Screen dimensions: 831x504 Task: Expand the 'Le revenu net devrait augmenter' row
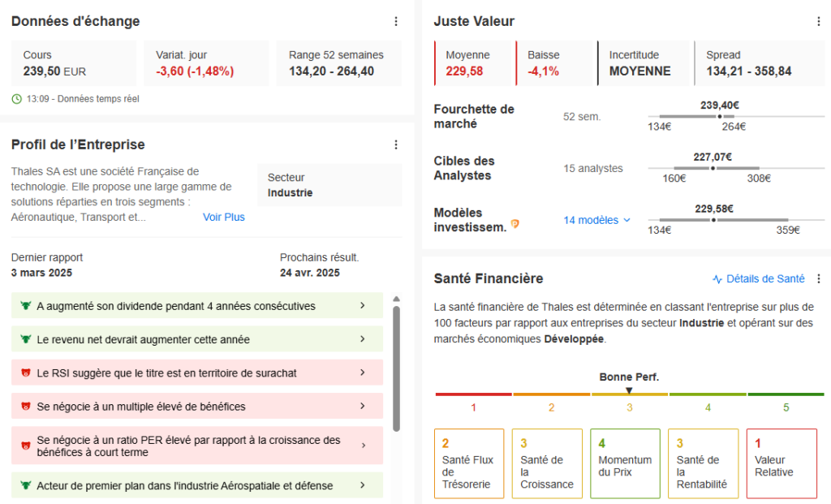click(x=362, y=339)
